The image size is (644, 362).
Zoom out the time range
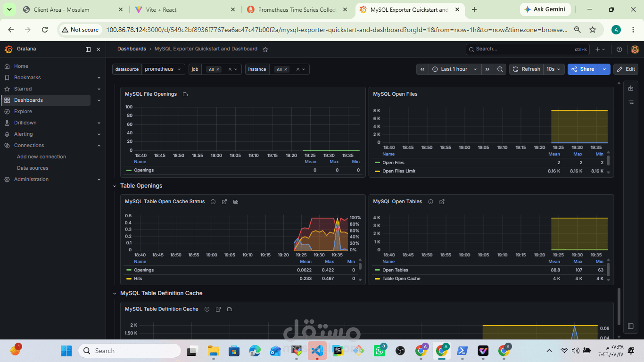[x=500, y=69]
